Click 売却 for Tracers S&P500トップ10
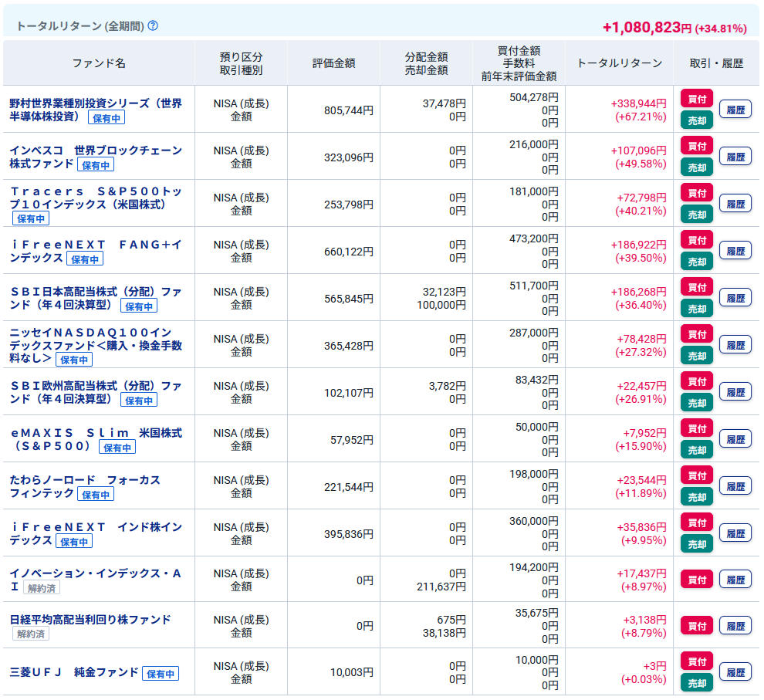The image size is (764, 700). [697, 215]
